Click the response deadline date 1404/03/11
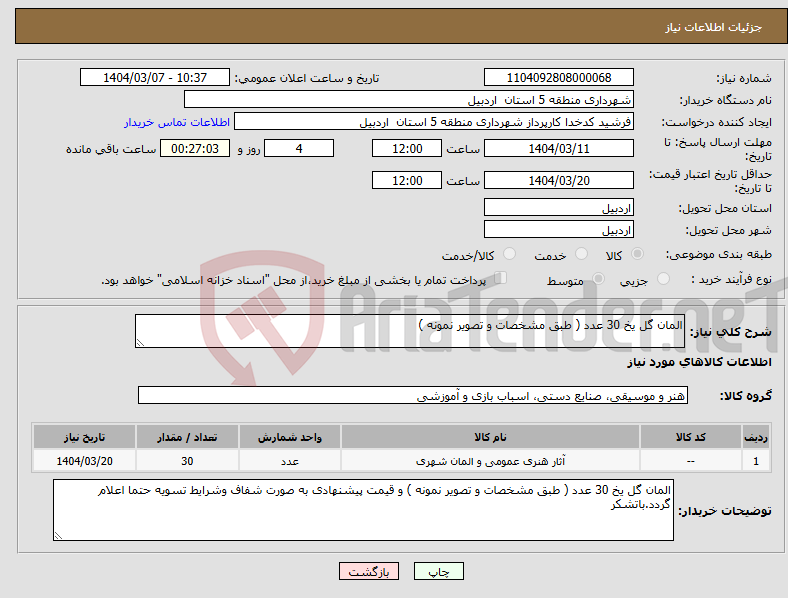The height and width of the screenshot is (598, 788). click(x=558, y=148)
